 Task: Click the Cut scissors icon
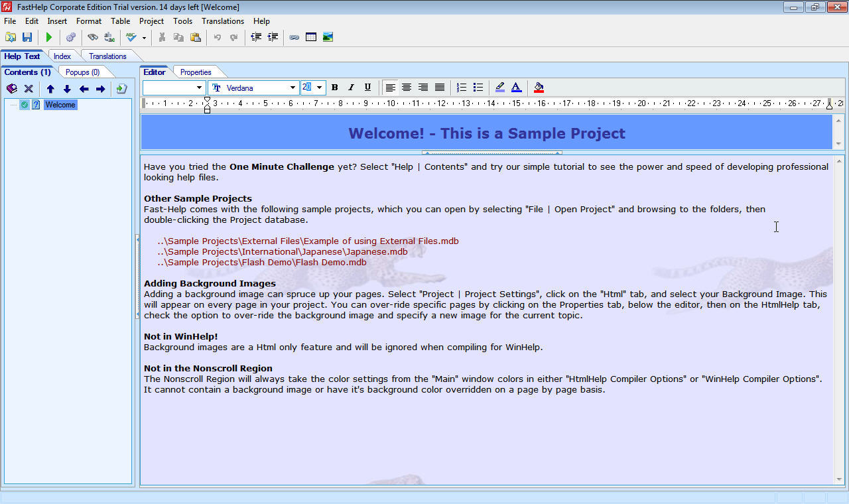pyautogui.click(x=162, y=37)
